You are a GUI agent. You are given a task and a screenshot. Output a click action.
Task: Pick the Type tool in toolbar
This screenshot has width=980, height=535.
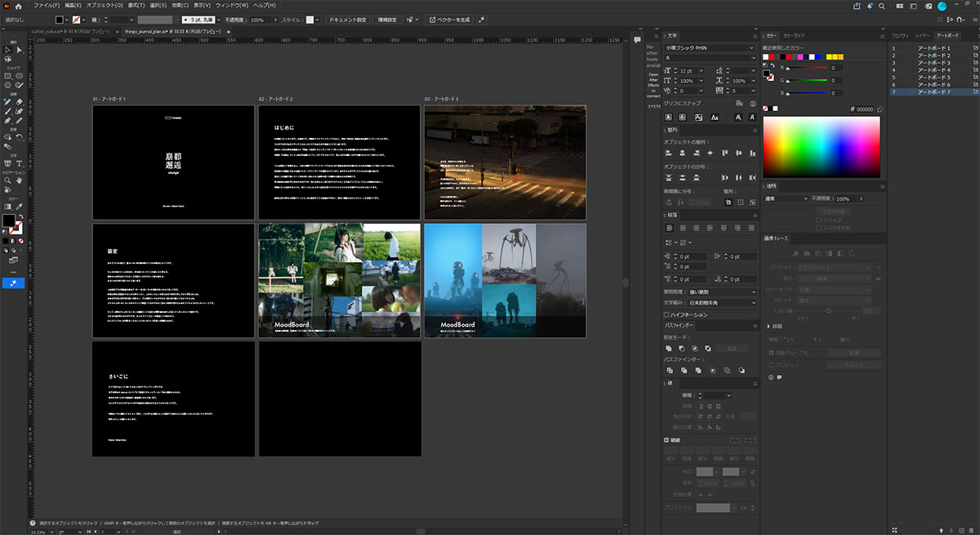19,163
